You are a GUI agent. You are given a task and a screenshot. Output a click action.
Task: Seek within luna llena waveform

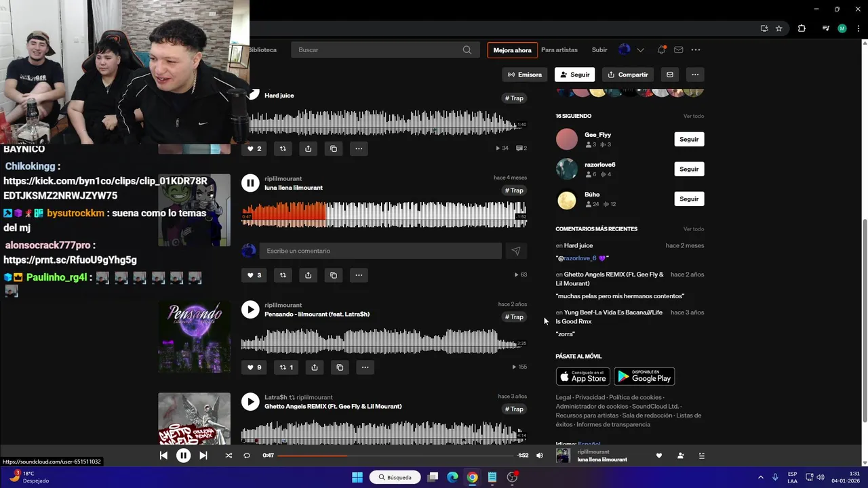pyautogui.click(x=384, y=215)
